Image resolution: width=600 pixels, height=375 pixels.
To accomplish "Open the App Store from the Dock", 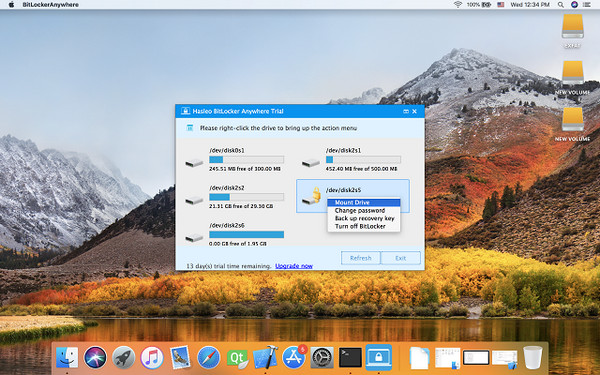I will point(294,357).
